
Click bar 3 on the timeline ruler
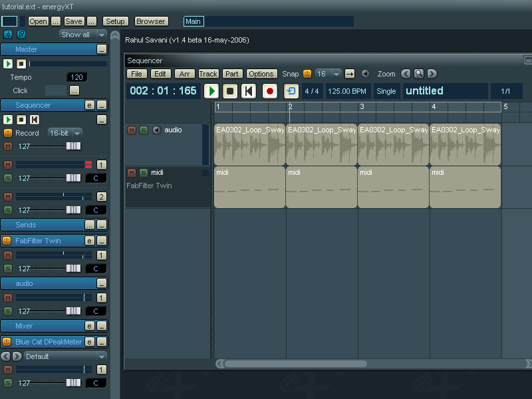click(362, 107)
